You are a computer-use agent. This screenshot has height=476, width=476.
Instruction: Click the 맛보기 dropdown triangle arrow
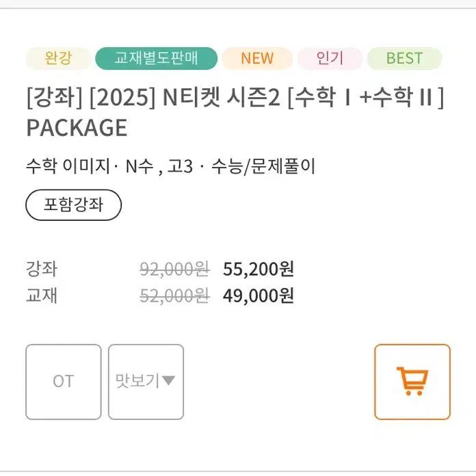[x=168, y=380]
